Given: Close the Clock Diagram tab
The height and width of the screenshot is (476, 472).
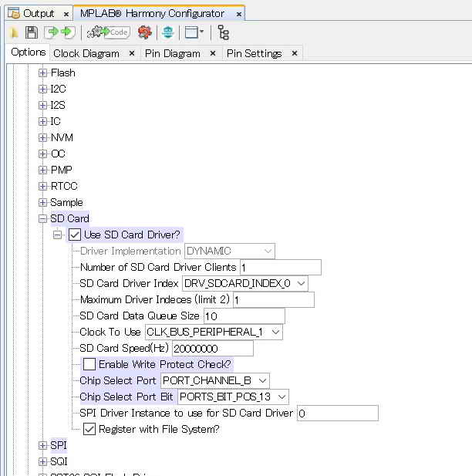Looking at the screenshot, I should tap(132, 53).
